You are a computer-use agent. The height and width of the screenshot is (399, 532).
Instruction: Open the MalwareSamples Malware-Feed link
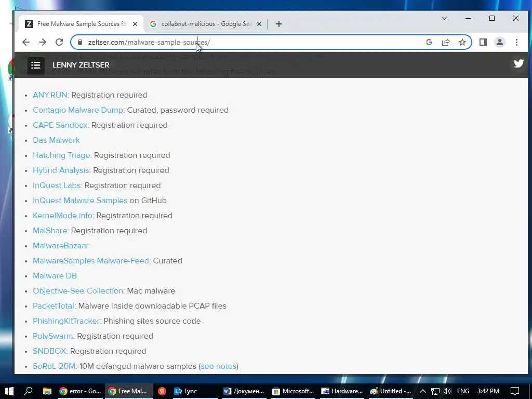pos(90,261)
